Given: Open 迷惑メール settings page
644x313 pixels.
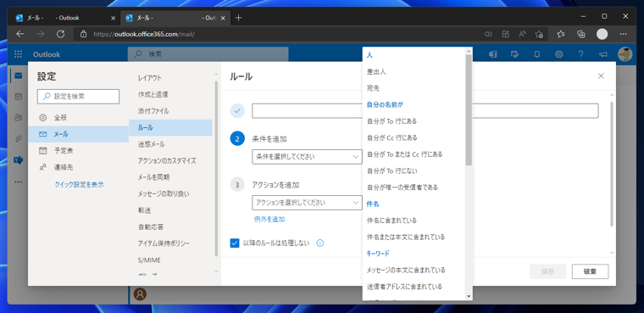Looking at the screenshot, I should click(170, 144).
